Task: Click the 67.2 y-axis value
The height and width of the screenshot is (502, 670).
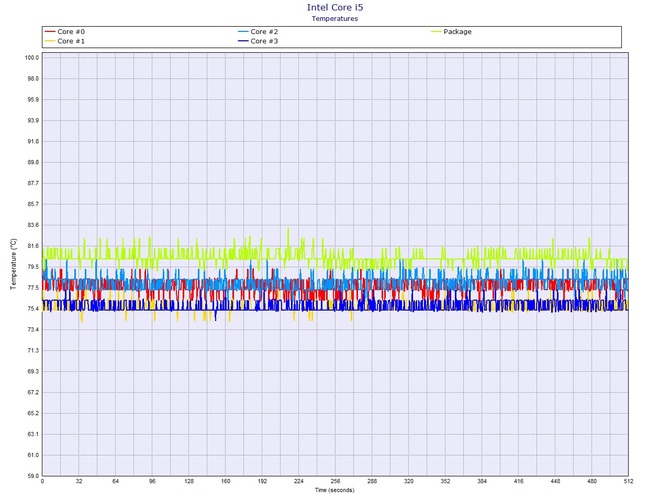Action: coord(33,392)
